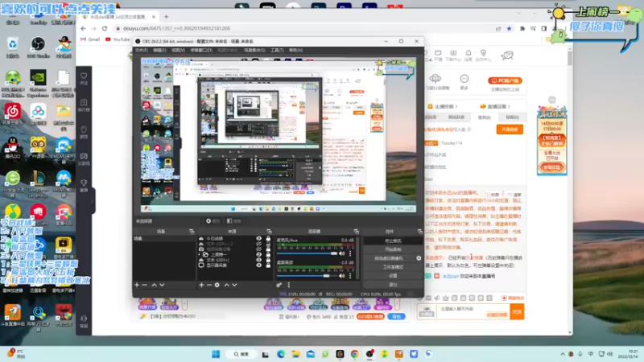Pop out the Sources dock
The height and width of the screenshot is (362, 644).
269,232
